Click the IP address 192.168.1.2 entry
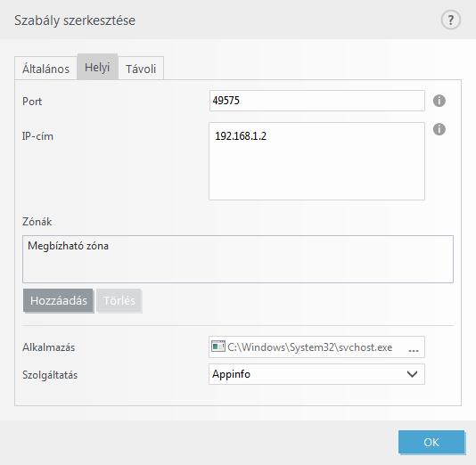This screenshot has width=476, height=465. [x=241, y=136]
